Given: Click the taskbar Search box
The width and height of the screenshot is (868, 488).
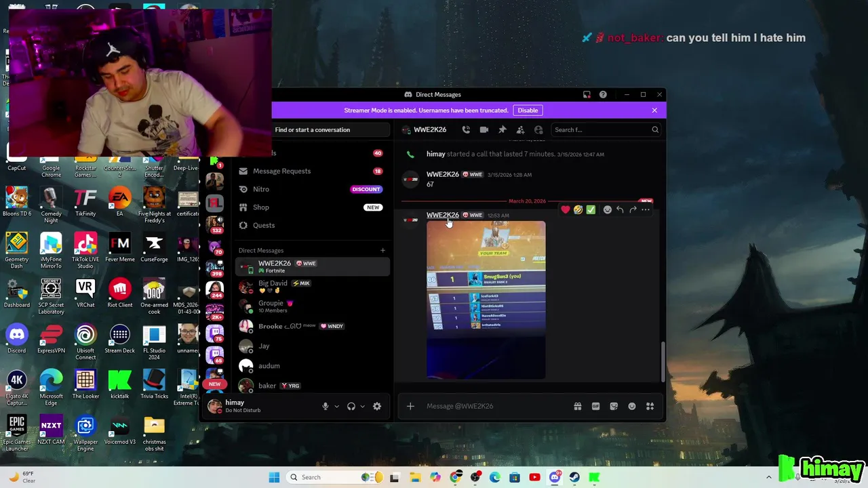Looking at the screenshot, I should point(334,477).
